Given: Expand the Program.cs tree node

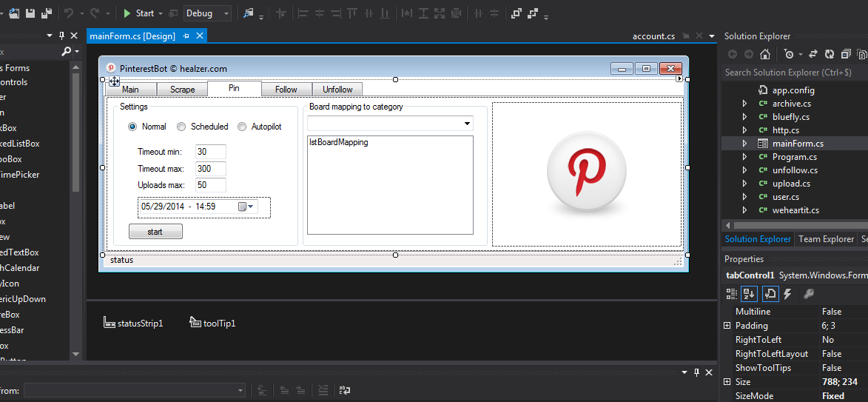Looking at the screenshot, I should [744, 157].
